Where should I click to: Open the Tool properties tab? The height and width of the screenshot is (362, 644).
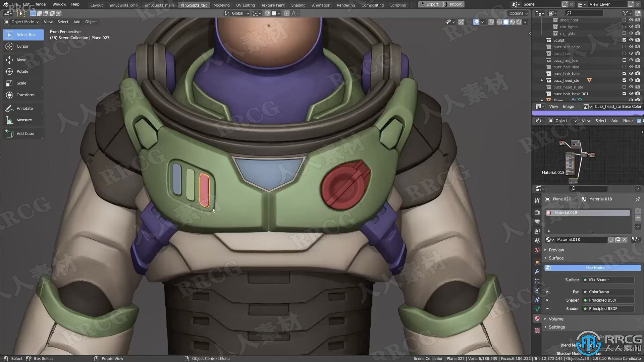pos(537,200)
